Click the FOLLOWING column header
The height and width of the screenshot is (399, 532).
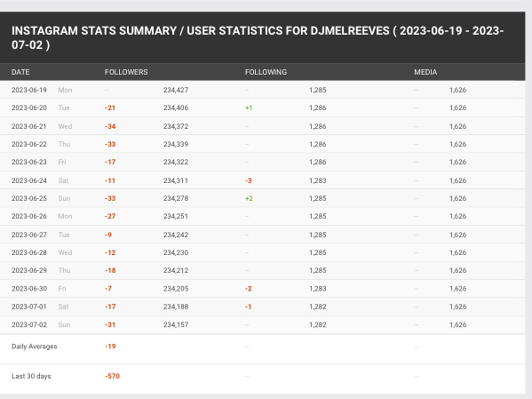(x=266, y=72)
